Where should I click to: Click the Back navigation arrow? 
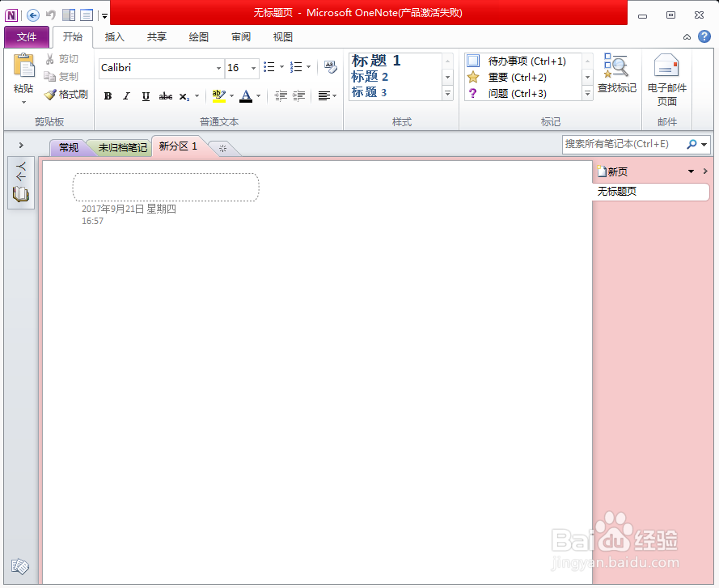pyautogui.click(x=33, y=15)
